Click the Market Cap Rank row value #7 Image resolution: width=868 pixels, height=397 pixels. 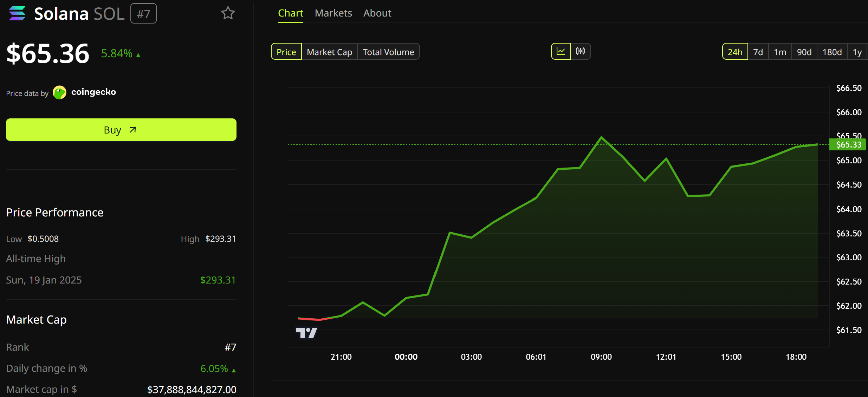(231, 347)
